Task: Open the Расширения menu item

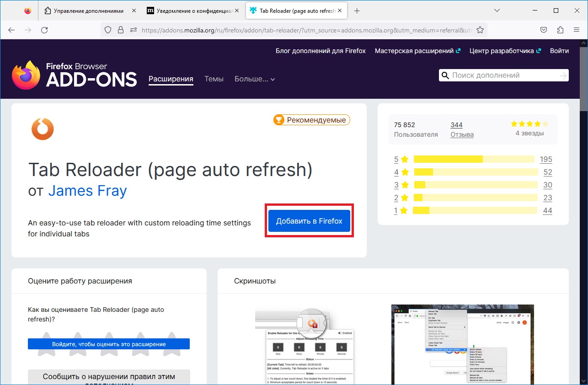Action: click(171, 79)
